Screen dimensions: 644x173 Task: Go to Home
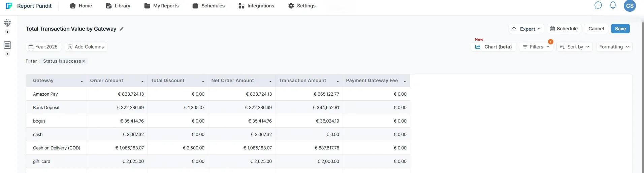tap(81, 6)
